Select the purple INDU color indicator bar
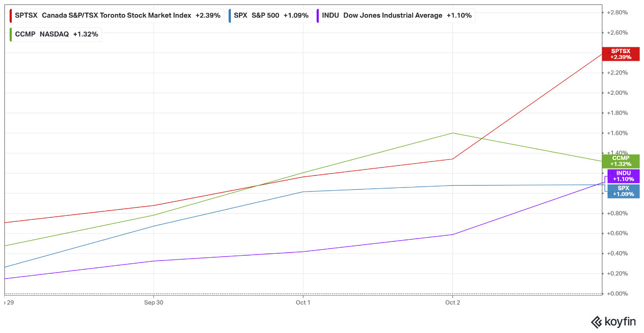Viewport: 644px width, 333px height. (x=320, y=15)
